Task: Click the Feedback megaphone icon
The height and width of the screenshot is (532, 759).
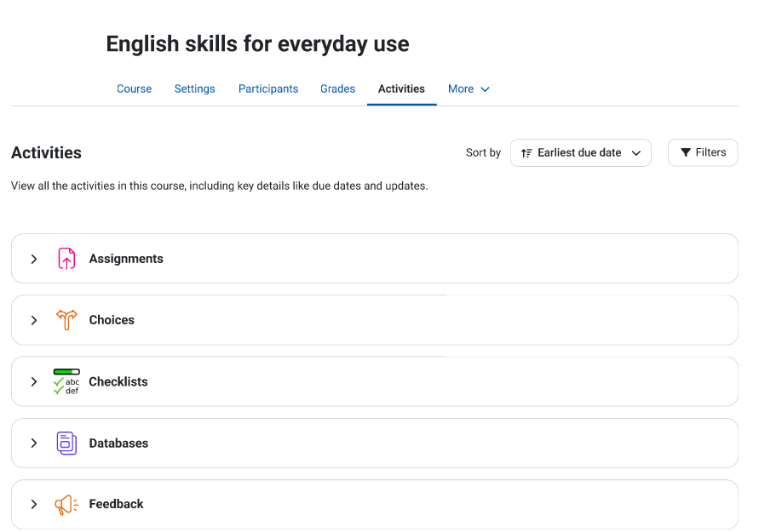Action: 66,505
